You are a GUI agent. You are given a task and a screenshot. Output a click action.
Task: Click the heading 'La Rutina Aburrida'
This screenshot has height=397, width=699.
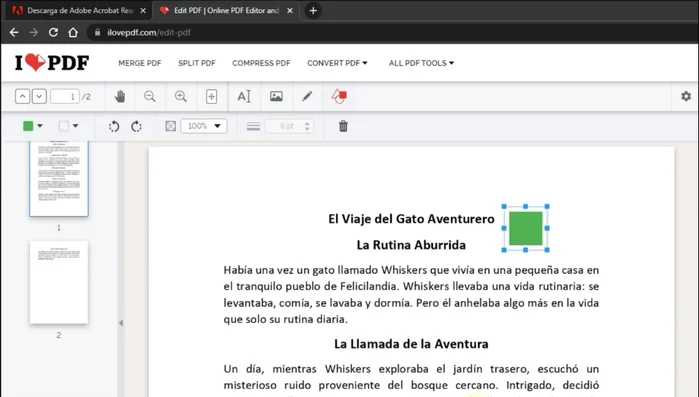[x=411, y=245]
